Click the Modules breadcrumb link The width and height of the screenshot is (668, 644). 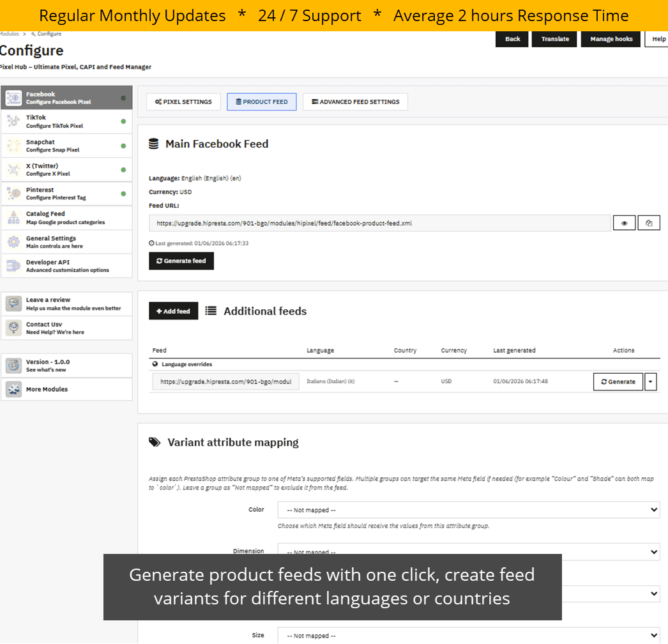coord(10,34)
